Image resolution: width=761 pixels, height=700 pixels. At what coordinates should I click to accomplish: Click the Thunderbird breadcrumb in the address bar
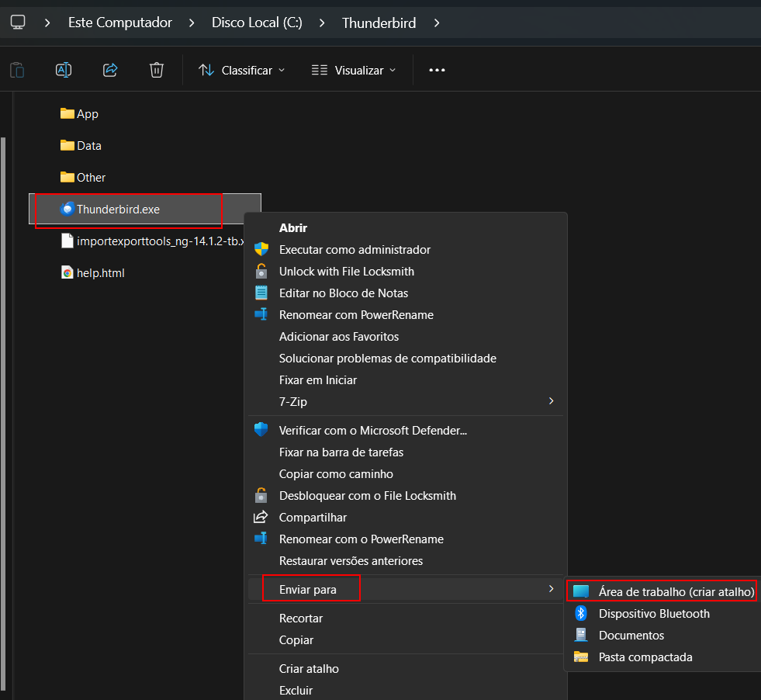point(379,23)
